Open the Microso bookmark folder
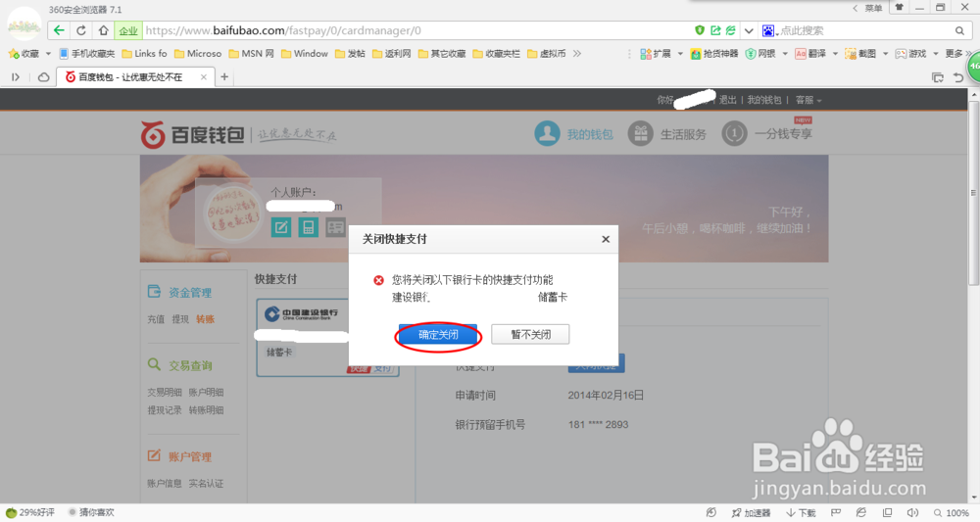Screen dimensions: 980x522 [198, 54]
